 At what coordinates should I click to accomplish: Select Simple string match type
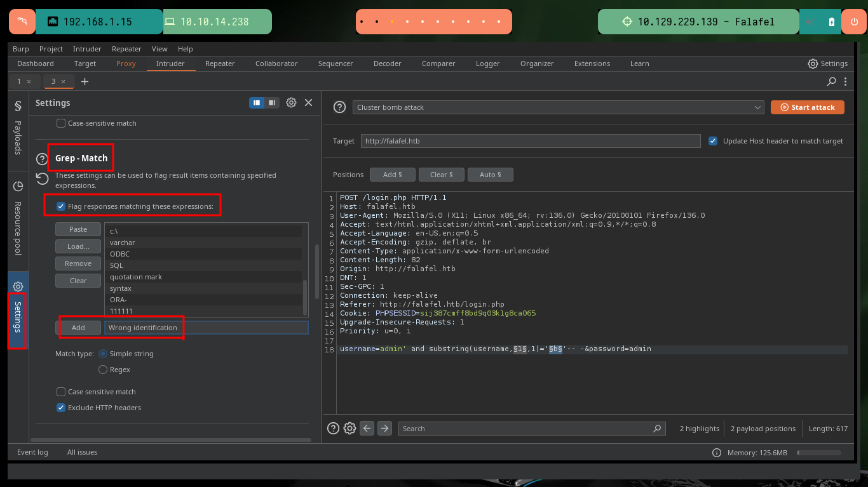pos(103,354)
